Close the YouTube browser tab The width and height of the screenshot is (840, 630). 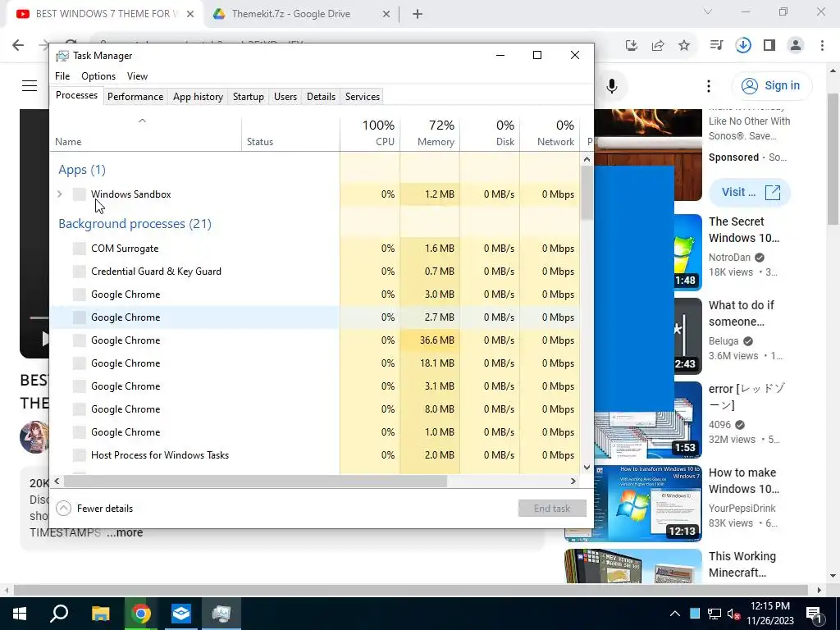(190, 15)
